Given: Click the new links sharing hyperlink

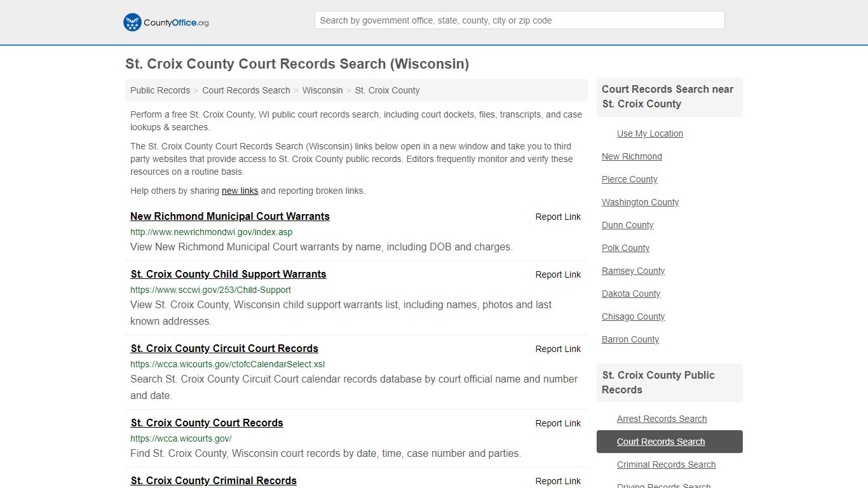Looking at the screenshot, I should 240,191.
